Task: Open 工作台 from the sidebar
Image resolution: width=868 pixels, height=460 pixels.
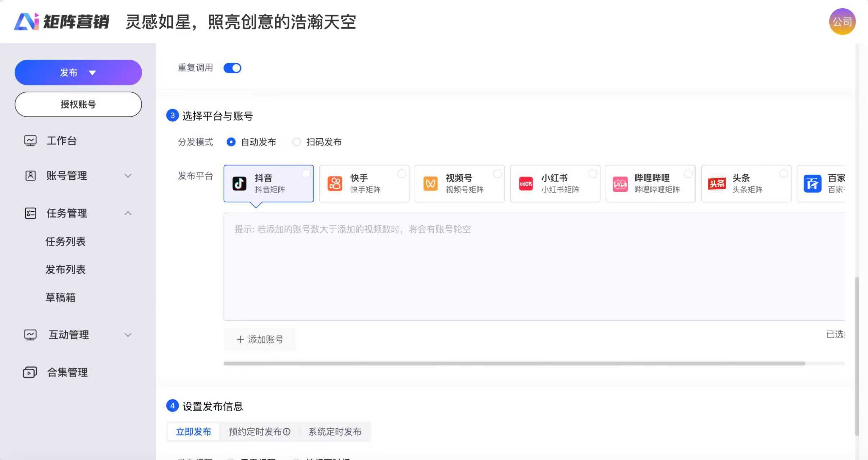Action: 62,141
